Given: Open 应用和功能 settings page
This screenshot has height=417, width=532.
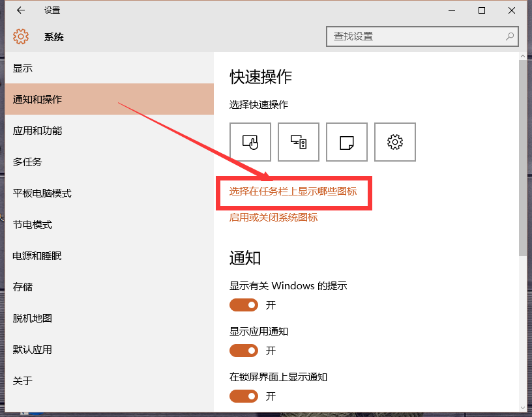Looking at the screenshot, I should (110, 130).
